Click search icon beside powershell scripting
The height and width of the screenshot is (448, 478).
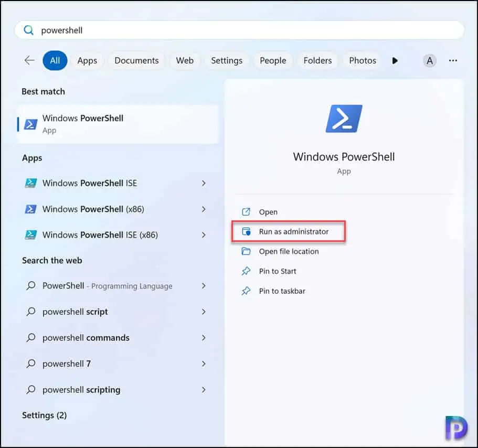(31, 390)
